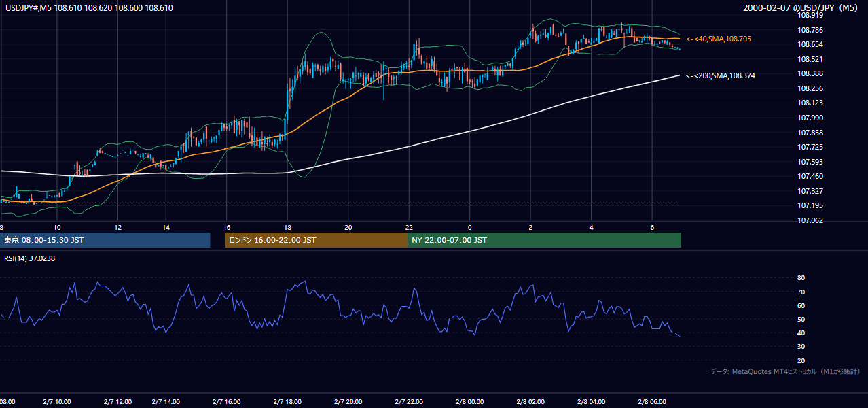Click the bottom time label 2/8 06:00
The width and height of the screenshot is (868, 408).
[652, 402]
